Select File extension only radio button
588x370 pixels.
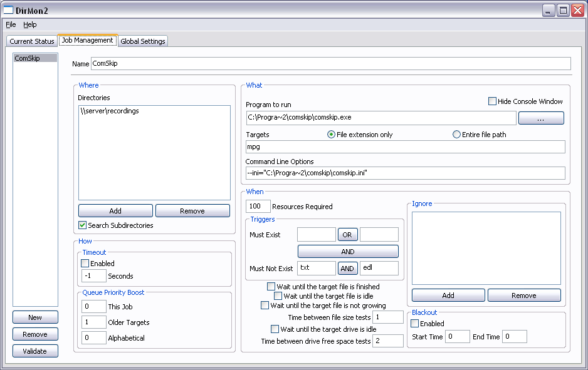point(332,135)
